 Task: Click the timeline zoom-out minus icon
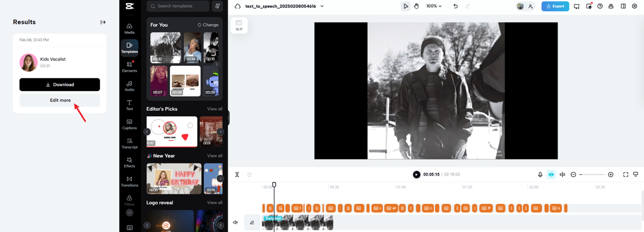click(x=574, y=175)
